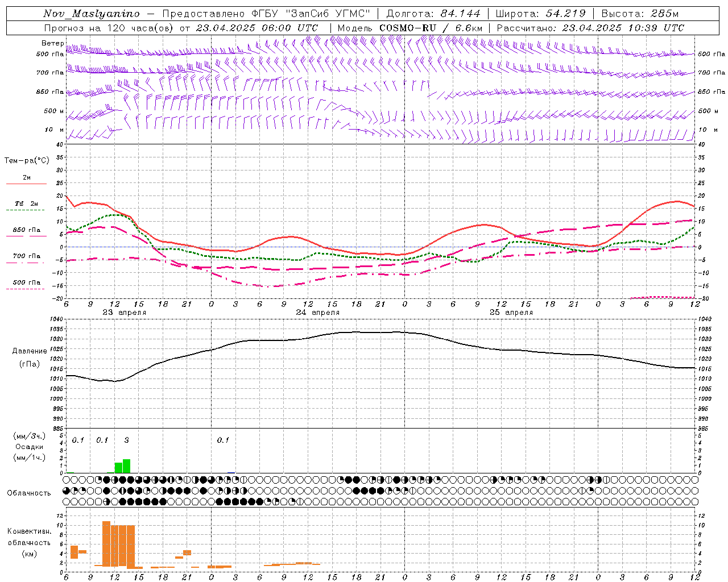Screen dimensions: 728x582
Task: Click the tallest green precipitation bar
Action: (126, 466)
